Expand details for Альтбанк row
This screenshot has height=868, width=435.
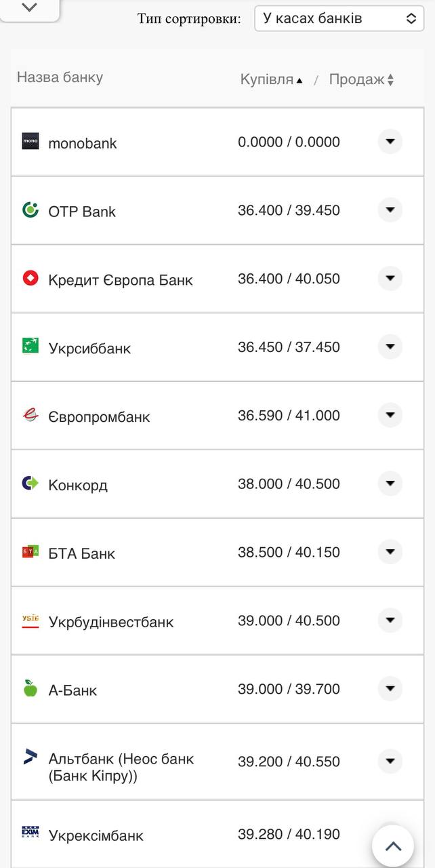point(390,761)
